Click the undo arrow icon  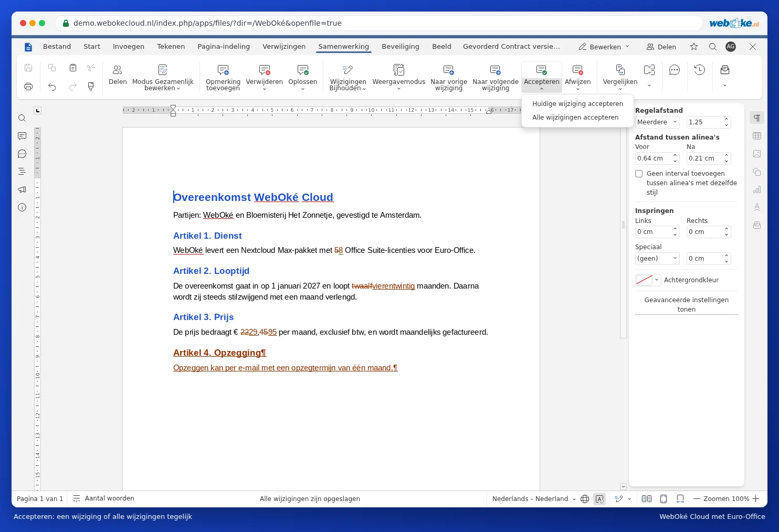click(x=52, y=87)
